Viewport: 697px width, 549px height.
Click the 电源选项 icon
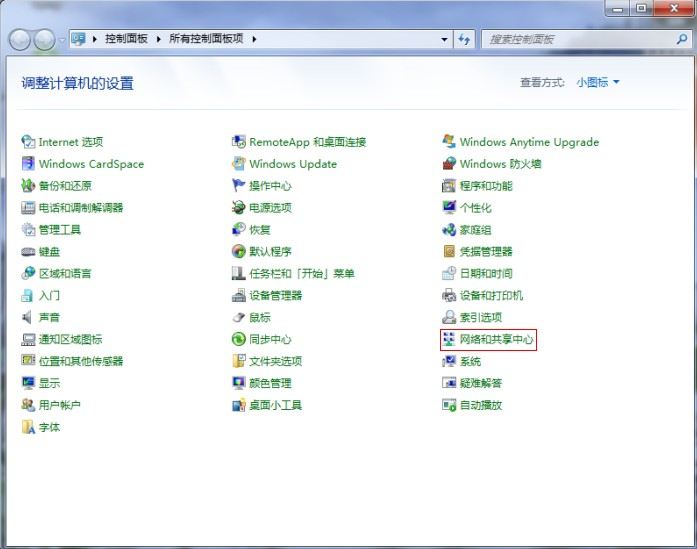point(239,208)
